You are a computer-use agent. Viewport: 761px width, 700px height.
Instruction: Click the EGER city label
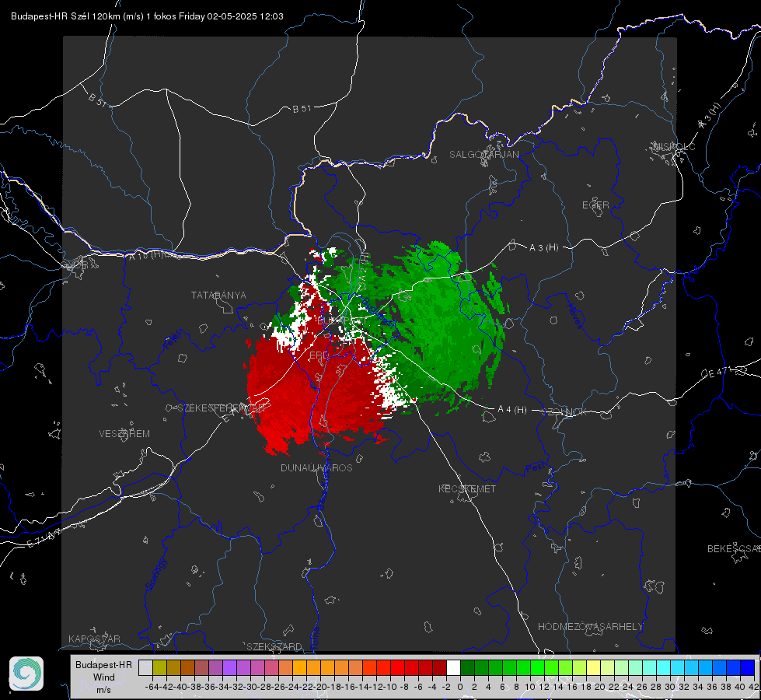point(595,205)
